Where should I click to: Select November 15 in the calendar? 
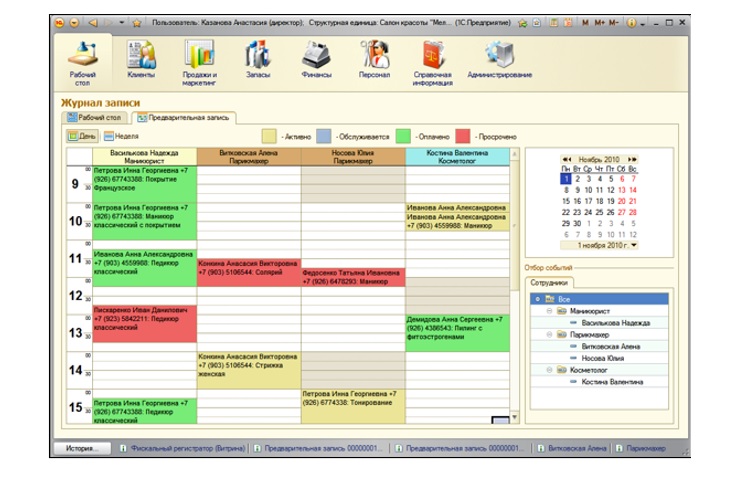565,200
